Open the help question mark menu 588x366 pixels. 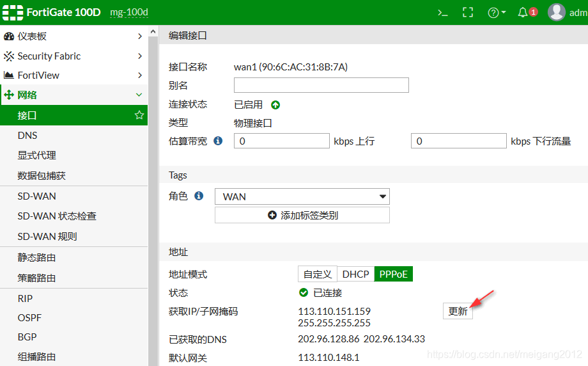pos(493,13)
